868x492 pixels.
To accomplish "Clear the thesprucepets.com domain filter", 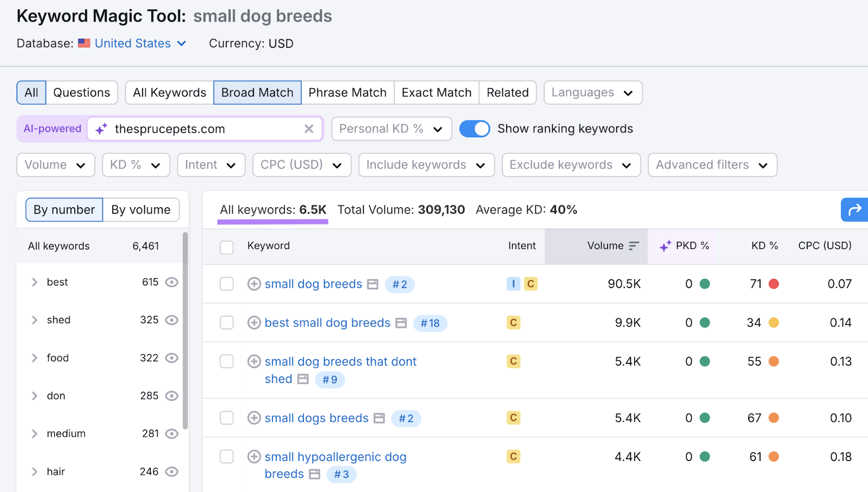I will click(x=309, y=129).
